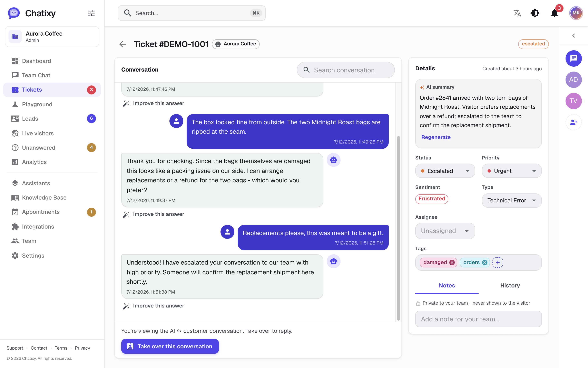The height and width of the screenshot is (368, 588).
Task: Go back with the arrow beside Ticket title
Action: click(x=123, y=44)
